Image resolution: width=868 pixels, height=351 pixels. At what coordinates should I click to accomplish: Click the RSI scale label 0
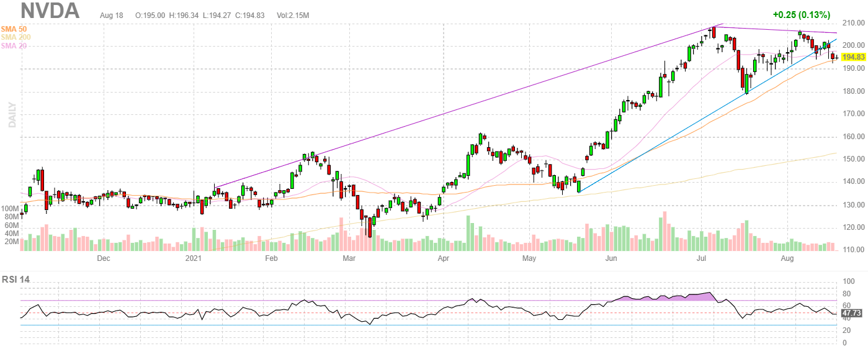[x=844, y=344]
